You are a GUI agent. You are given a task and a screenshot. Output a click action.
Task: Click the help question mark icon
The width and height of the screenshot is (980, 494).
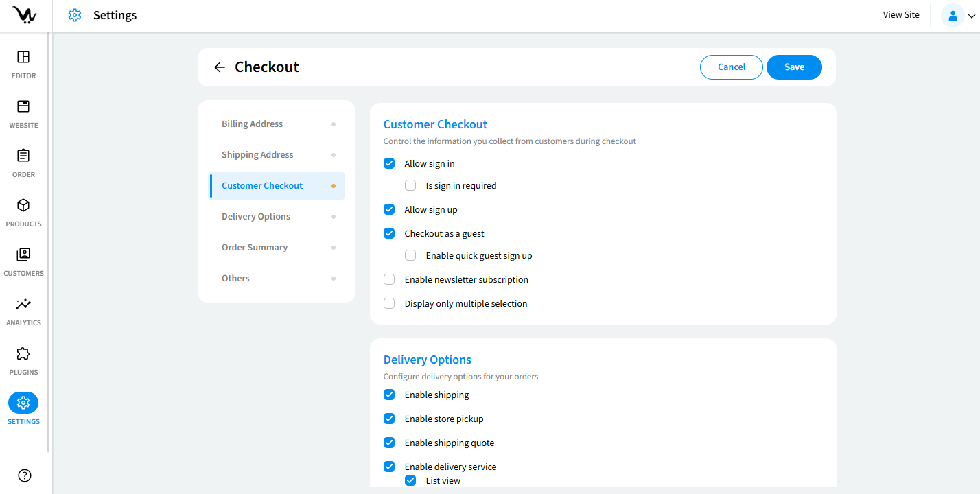(25, 475)
